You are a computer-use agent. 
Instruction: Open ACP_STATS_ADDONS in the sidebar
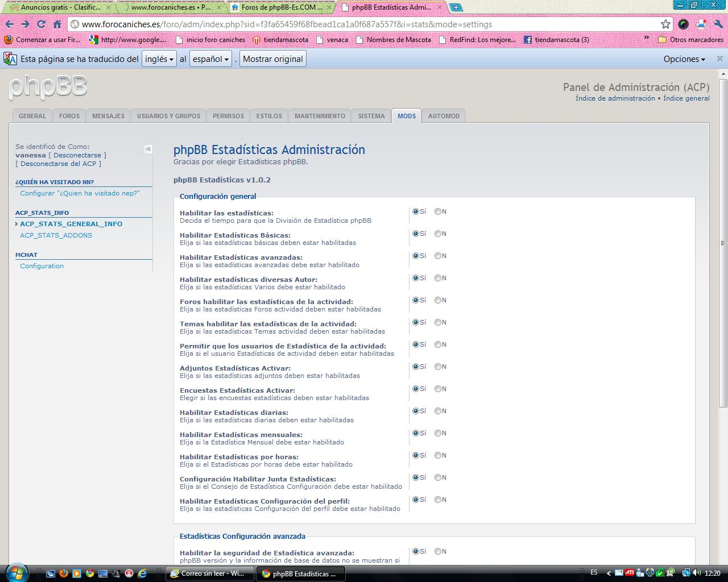(56, 235)
